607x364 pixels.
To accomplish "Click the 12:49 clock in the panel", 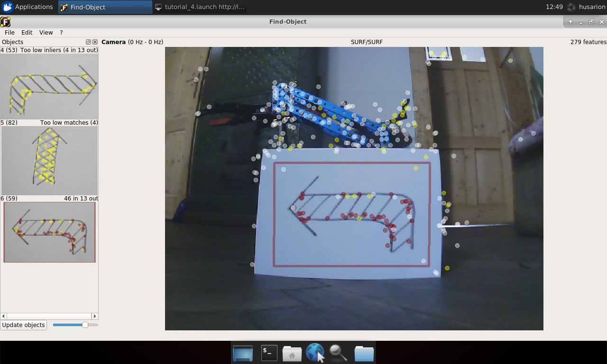I will (554, 7).
